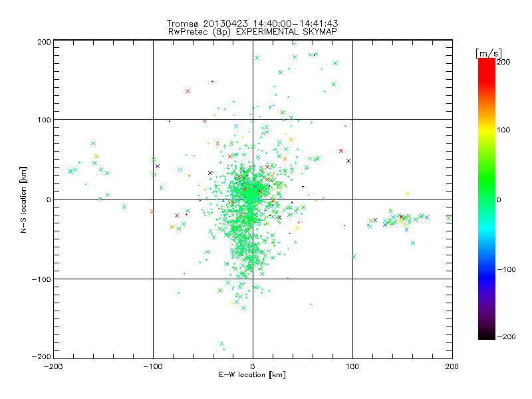The width and height of the screenshot is (532, 399).
Task: Click the 'RwPretec (8p) EXPERIMENTAL SKYMAP' subtitle
Action: coord(253,32)
